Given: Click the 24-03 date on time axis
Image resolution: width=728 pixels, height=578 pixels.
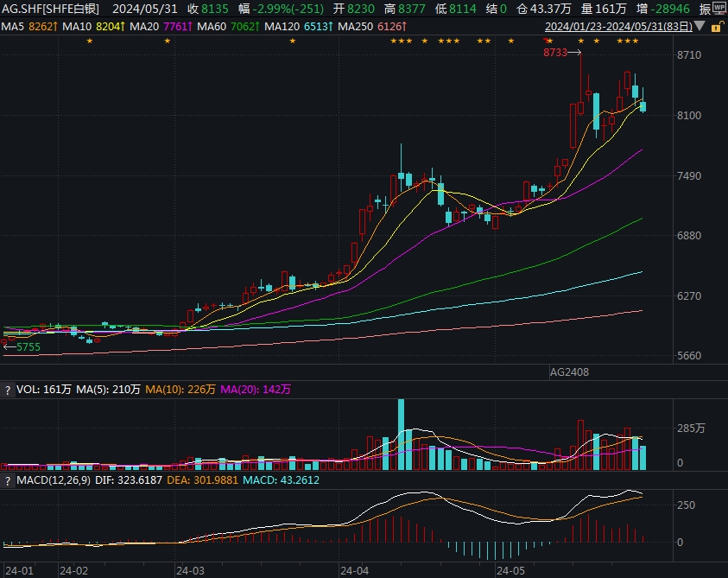Looking at the screenshot, I should 190,570.
